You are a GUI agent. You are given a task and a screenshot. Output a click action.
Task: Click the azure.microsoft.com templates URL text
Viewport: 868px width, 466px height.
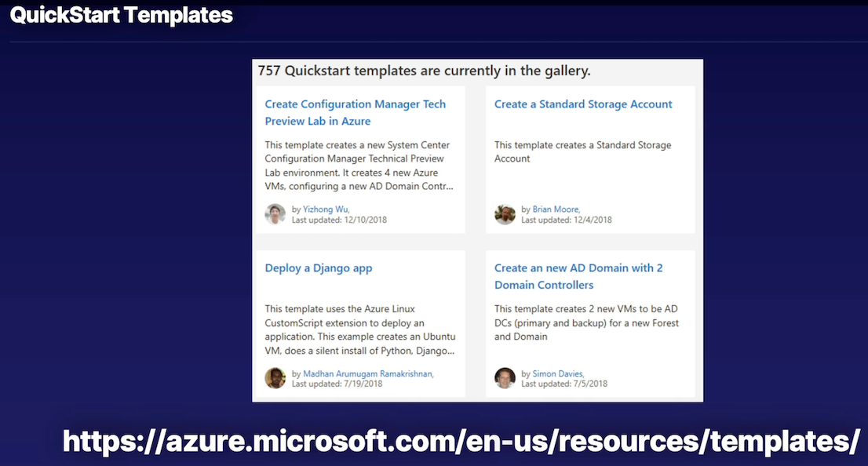(461, 441)
